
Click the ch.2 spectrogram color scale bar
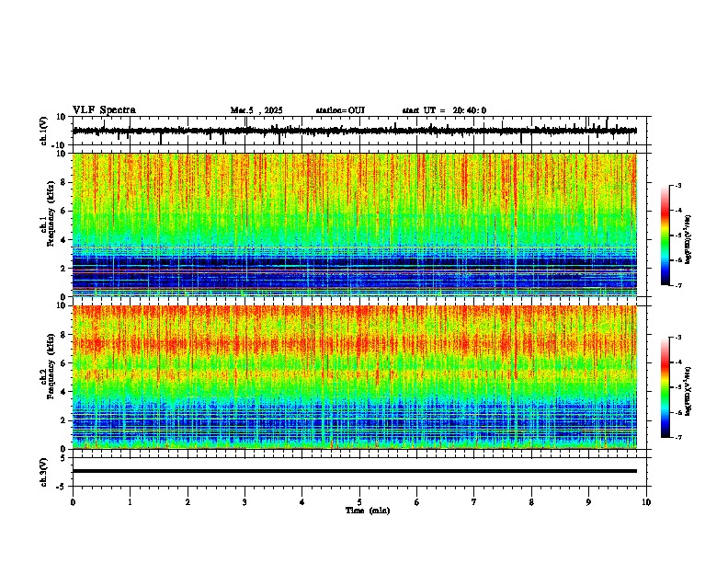[x=665, y=387]
